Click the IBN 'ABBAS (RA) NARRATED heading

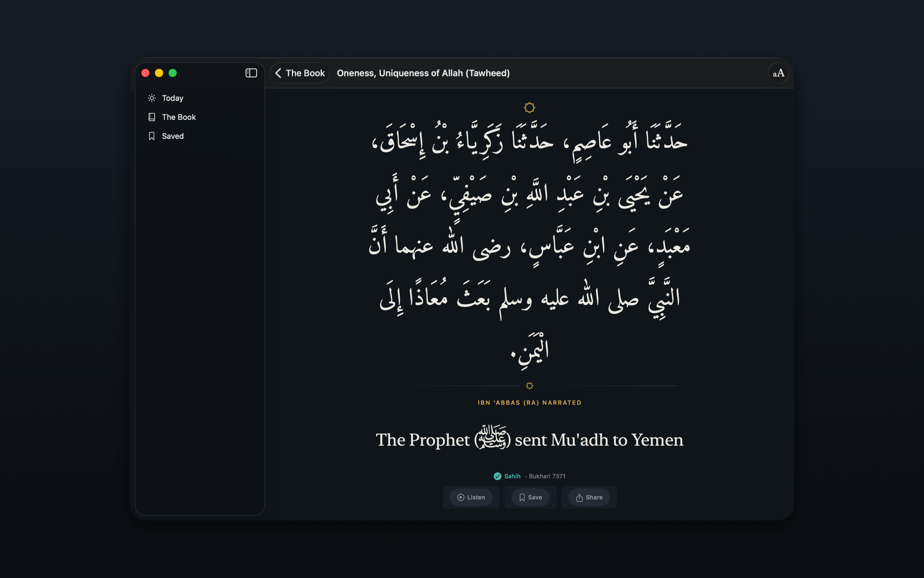[x=529, y=402]
